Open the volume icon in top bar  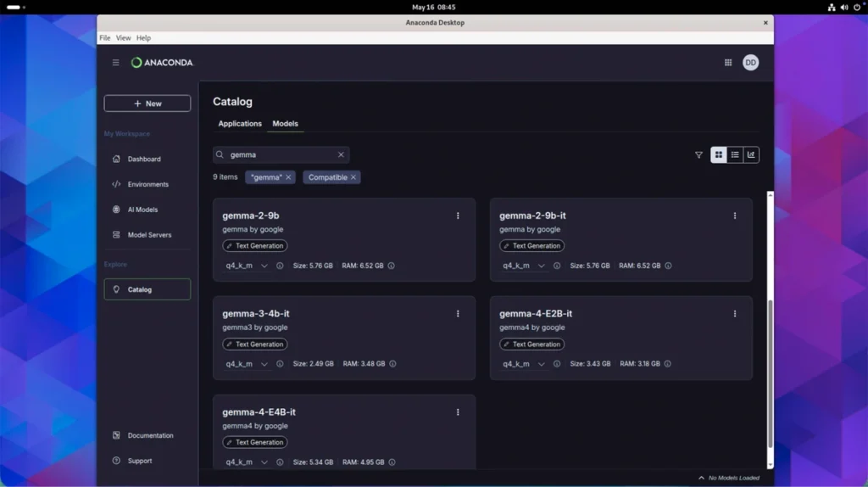(844, 7)
